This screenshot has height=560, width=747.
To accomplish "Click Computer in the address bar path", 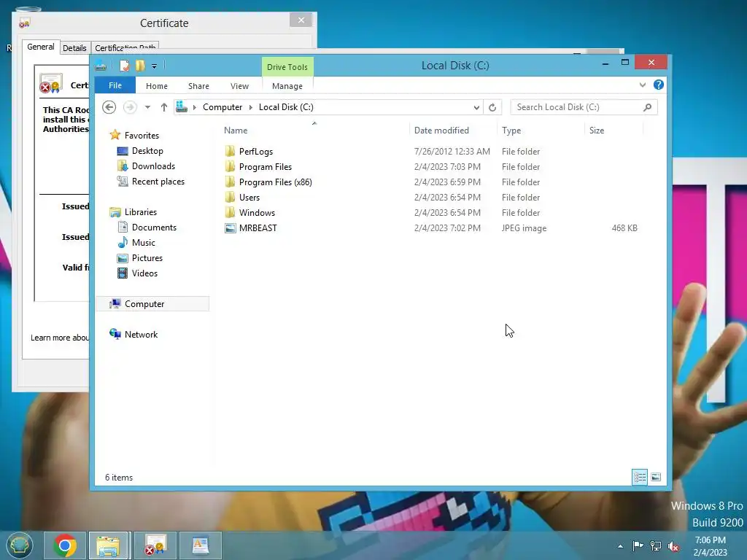I will [222, 107].
